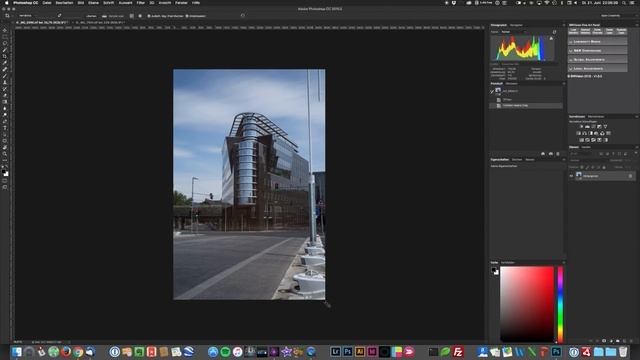Image resolution: width=640 pixels, height=360 pixels.
Task: Add a Levels adjustment in Korrekturen
Action: point(587,127)
